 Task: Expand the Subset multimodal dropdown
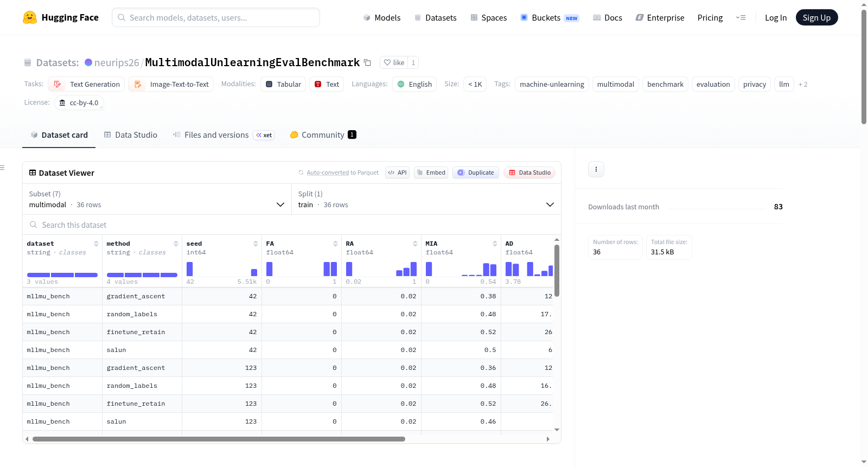(157, 199)
